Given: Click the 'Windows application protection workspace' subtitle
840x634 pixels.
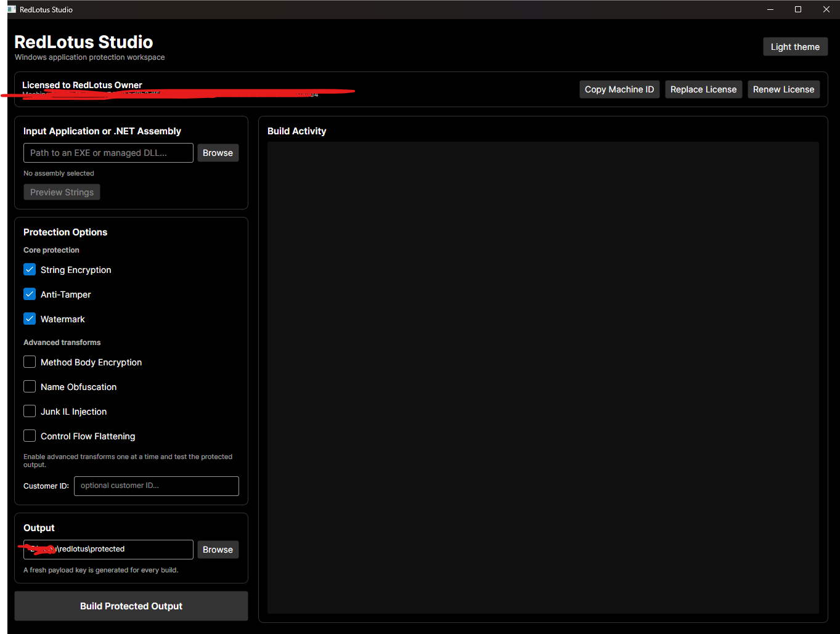Looking at the screenshot, I should click(x=90, y=57).
